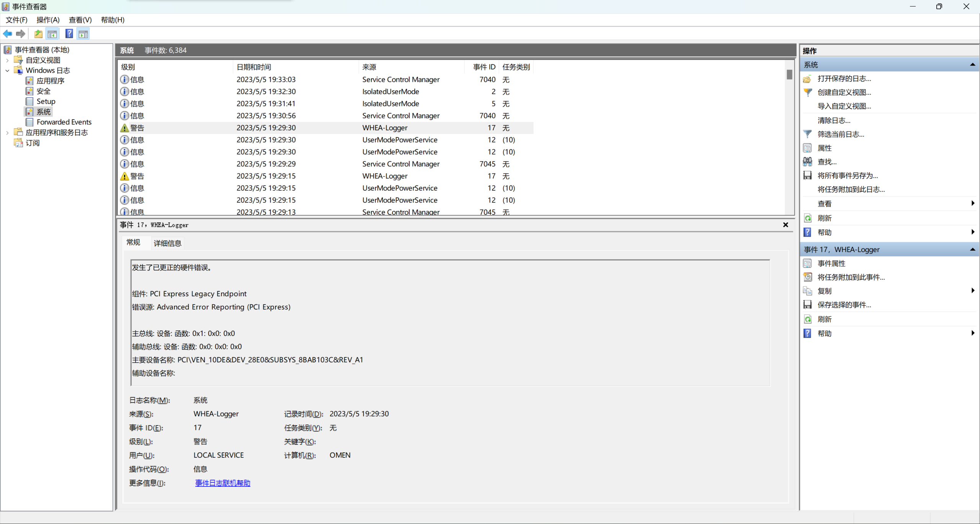
Task: Select IsolatedUserMode event ID 5 row
Action: coord(325,104)
